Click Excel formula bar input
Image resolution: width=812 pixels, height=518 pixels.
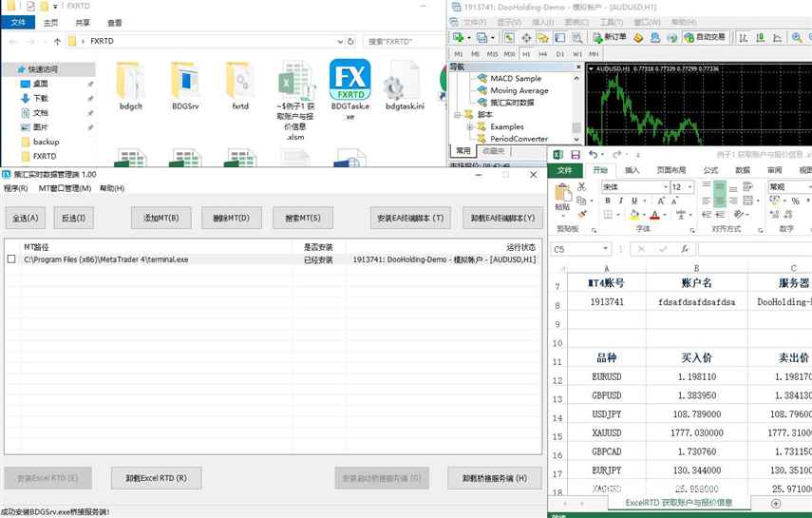(x=755, y=249)
